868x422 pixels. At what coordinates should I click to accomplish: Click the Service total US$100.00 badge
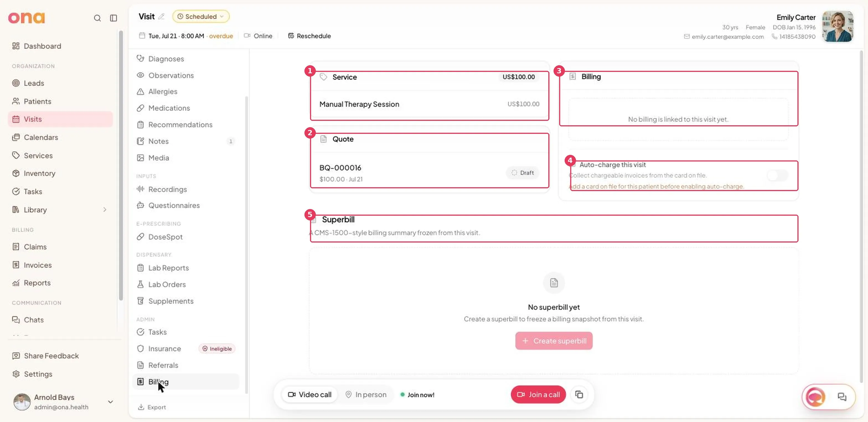coord(519,77)
